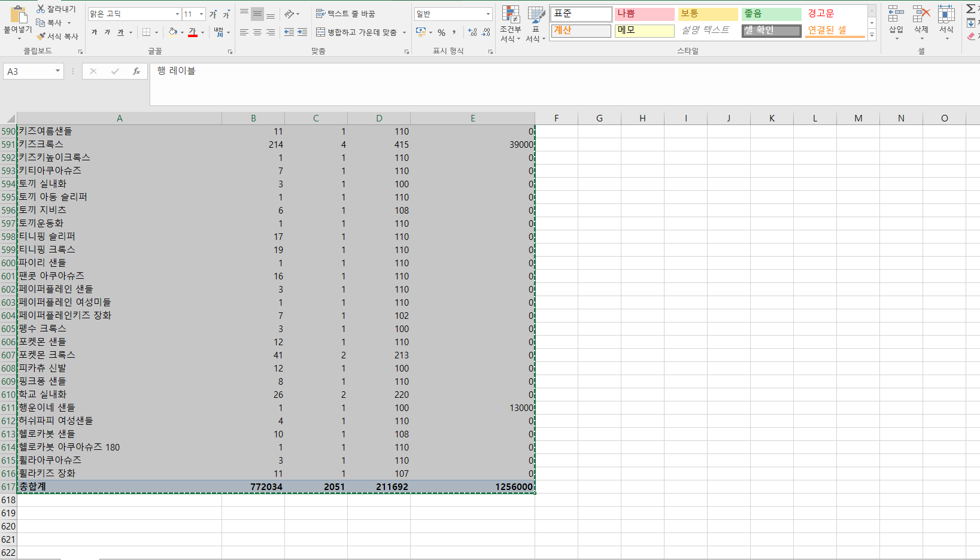The width and height of the screenshot is (980, 560).
Task: Apply the 연결된 셀 (Linked Cell) style
Action: coord(835,31)
